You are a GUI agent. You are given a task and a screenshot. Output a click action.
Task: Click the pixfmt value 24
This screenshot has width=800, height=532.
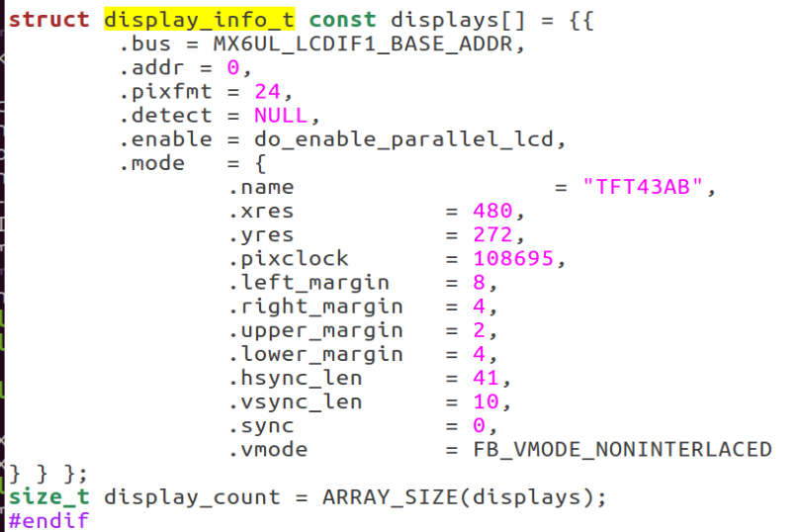point(267,92)
